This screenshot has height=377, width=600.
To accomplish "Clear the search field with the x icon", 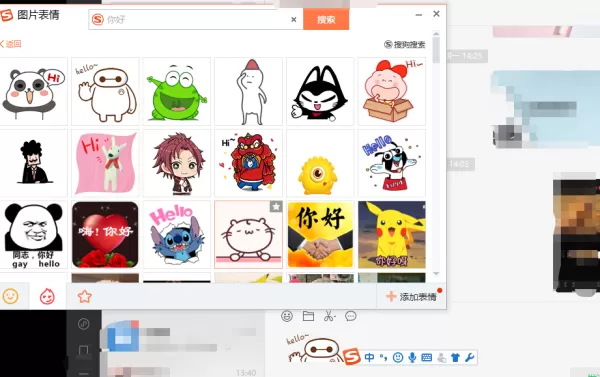I will pos(293,20).
